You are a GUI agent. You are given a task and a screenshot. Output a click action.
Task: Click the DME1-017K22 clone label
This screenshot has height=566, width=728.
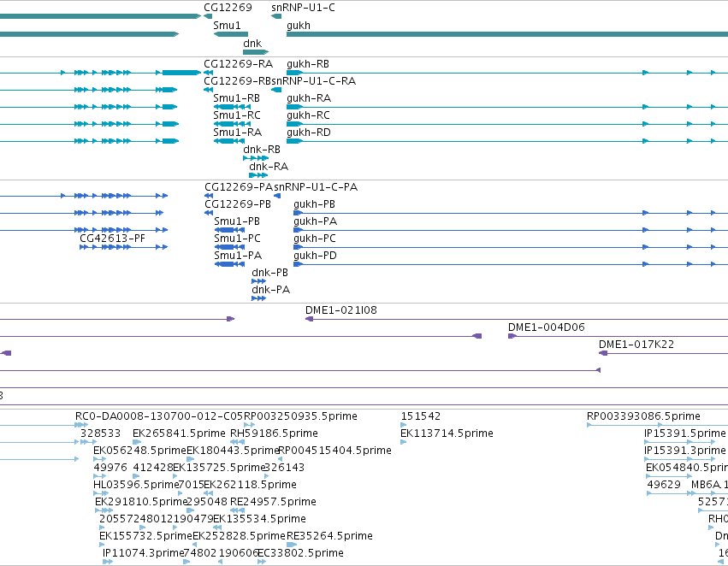(x=636, y=345)
